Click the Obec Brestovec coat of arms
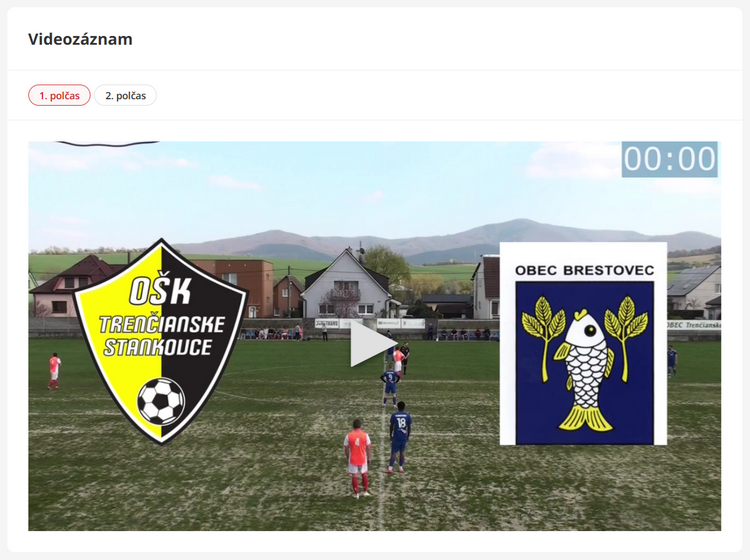 pos(584,343)
